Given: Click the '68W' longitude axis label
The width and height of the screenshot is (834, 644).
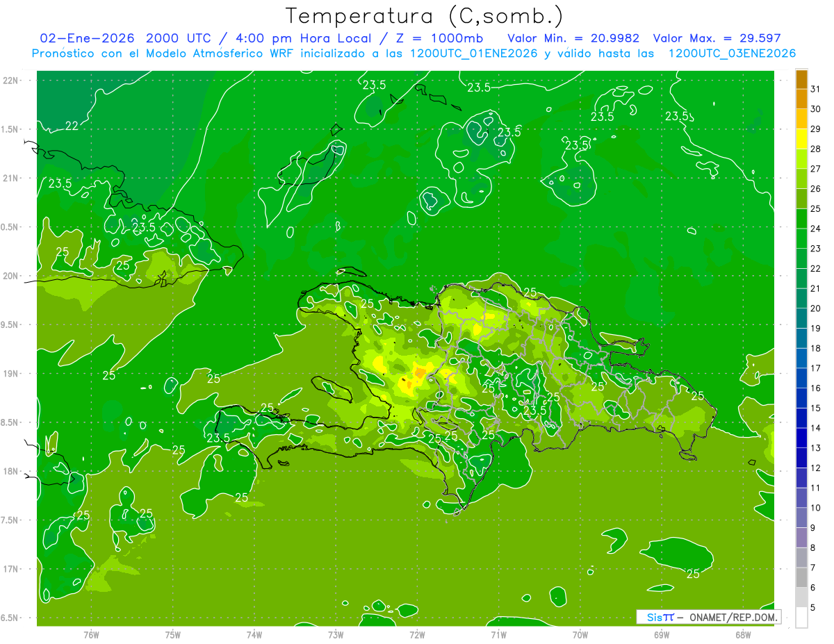Looking at the screenshot, I should [x=742, y=635].
